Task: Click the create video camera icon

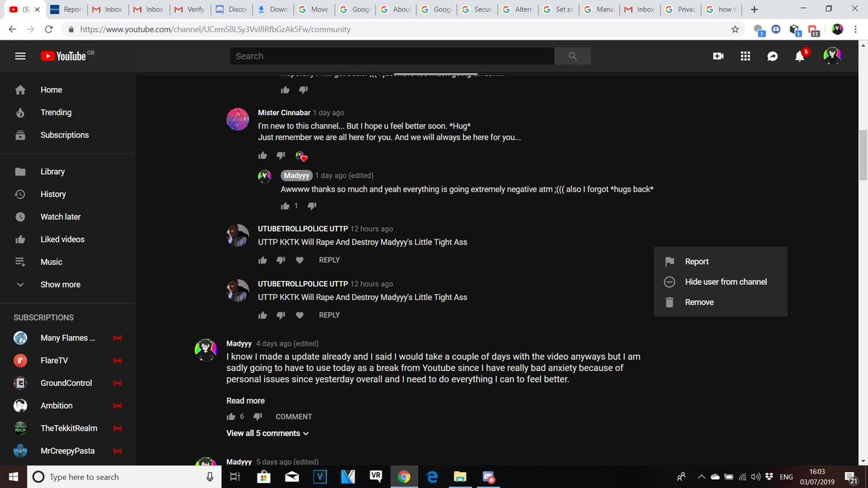Action: tap(718, 56)
